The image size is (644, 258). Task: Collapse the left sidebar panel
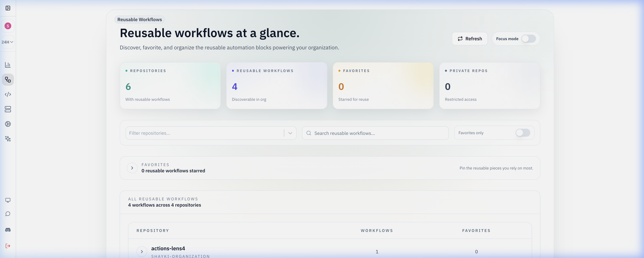pos(8,8)
